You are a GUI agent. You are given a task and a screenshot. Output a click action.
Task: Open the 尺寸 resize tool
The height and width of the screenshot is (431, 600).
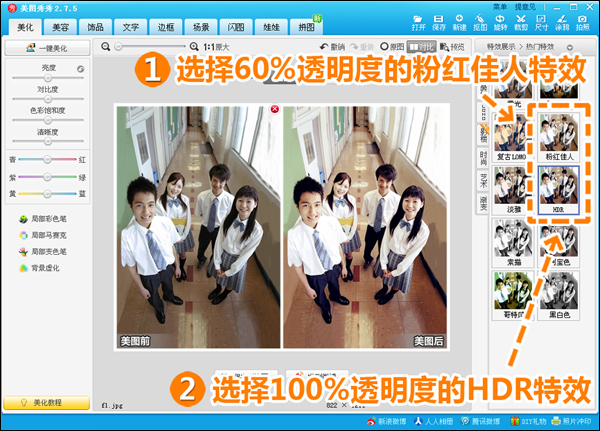point(541,23)
